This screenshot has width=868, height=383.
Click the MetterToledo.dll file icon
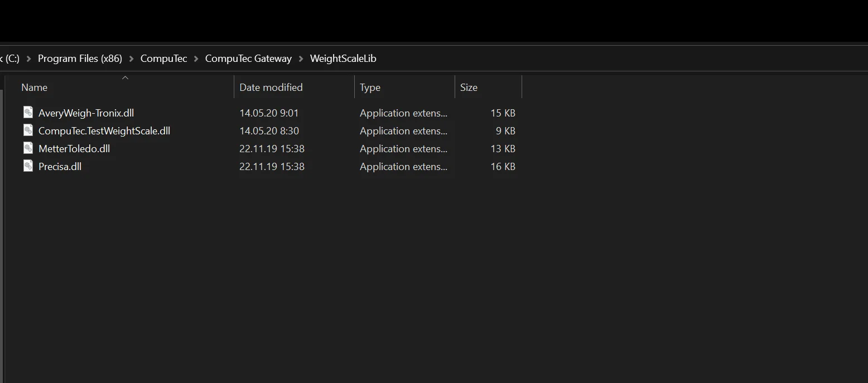28,148
